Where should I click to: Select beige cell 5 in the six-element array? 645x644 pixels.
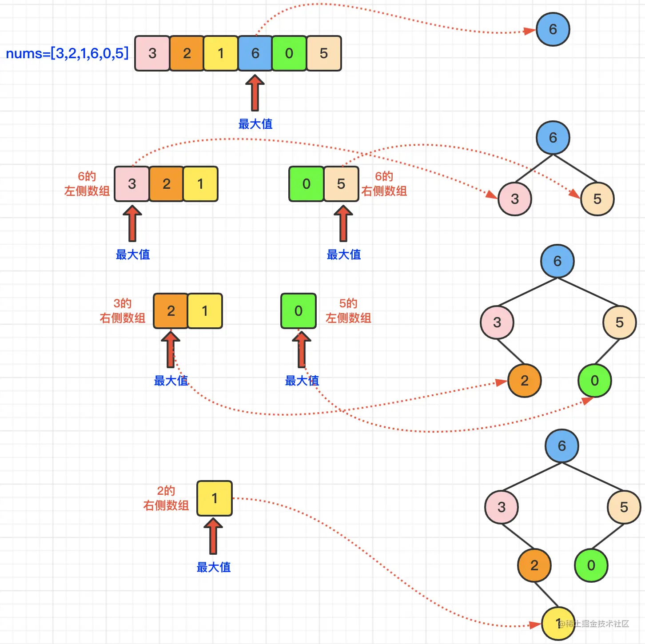tap(324, 53)
